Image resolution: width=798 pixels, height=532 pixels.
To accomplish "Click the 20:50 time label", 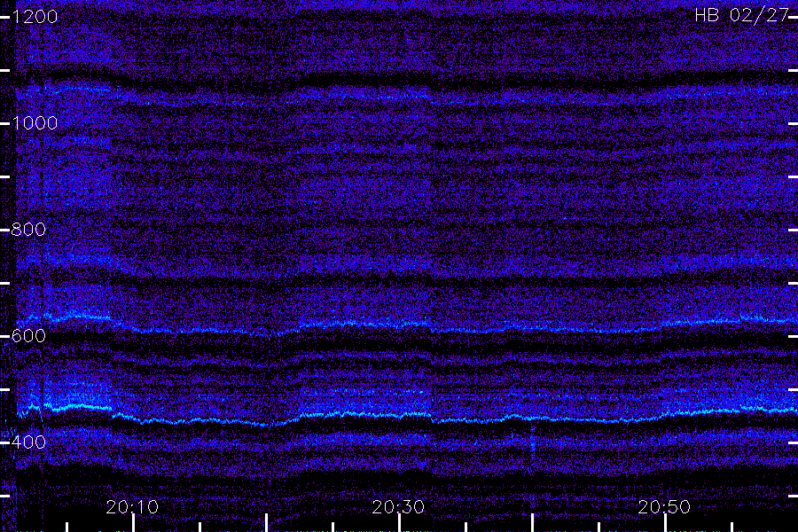I will (x=664, y=507).
